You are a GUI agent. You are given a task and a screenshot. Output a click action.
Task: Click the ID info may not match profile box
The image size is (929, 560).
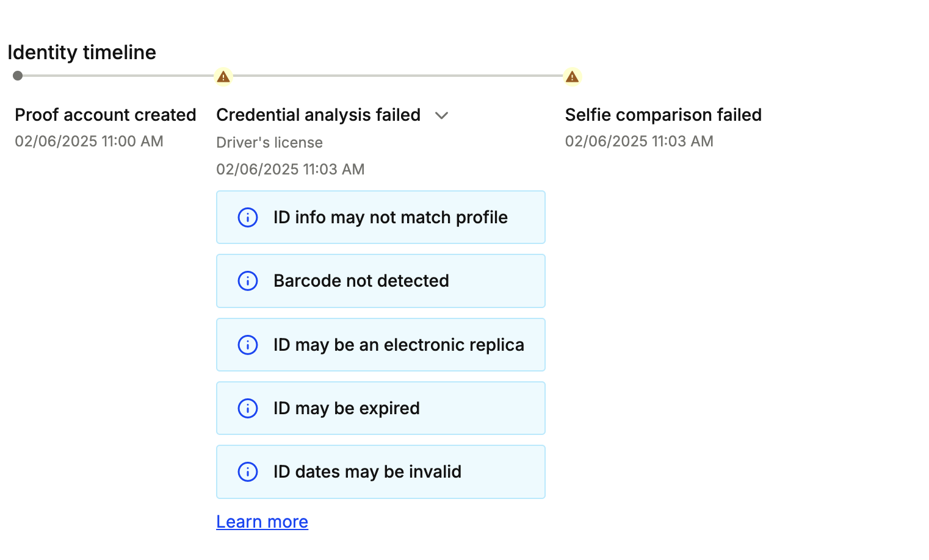[x=381, y=217]
